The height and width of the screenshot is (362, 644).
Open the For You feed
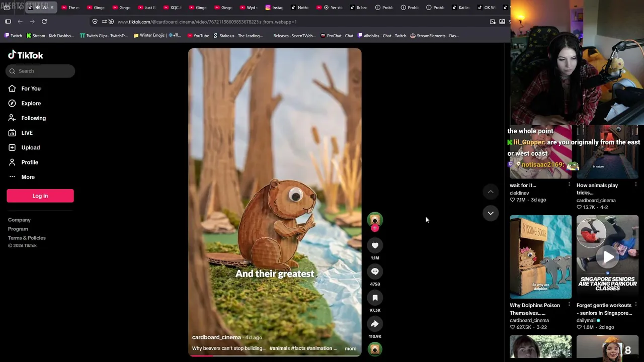point(31,88)
